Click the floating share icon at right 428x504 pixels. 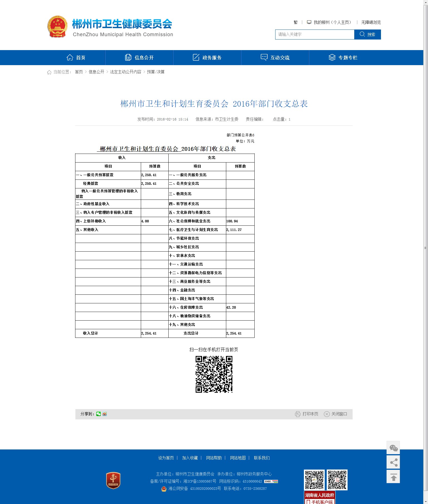click(x=393, y=462)
